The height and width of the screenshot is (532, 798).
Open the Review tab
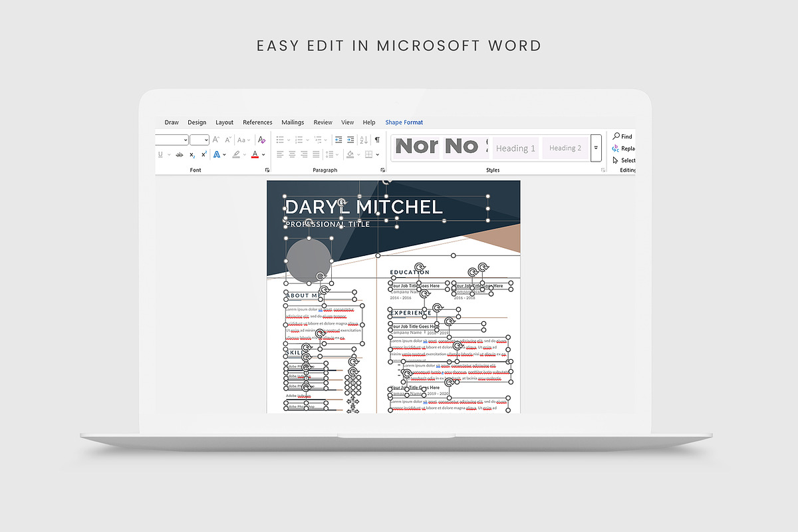point(323,122)
